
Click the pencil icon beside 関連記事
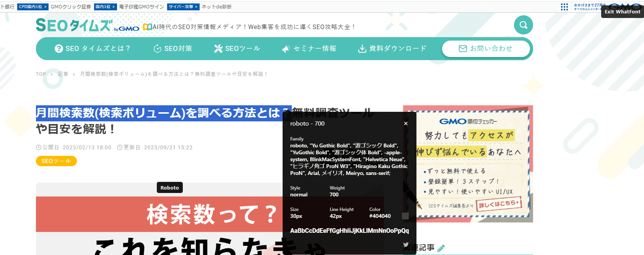pyautogui.click(x=441, y=248)
